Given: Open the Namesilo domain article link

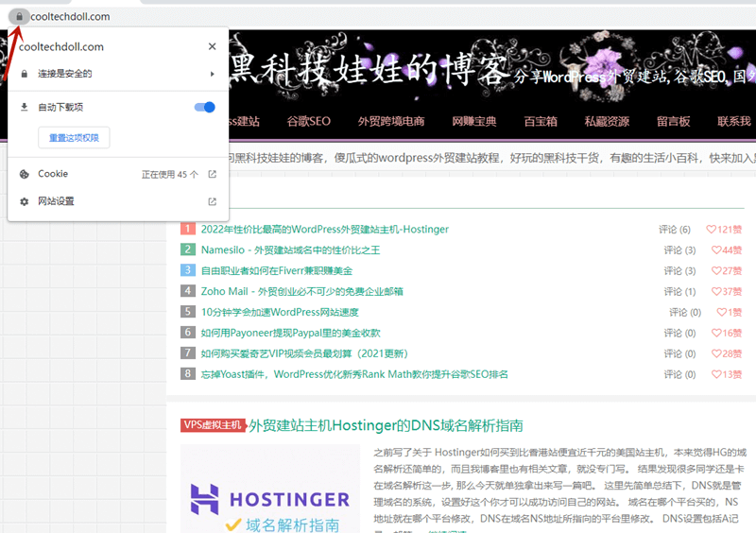Looking at the screenshot, I should pyautogui.click(x=291, y=249).
